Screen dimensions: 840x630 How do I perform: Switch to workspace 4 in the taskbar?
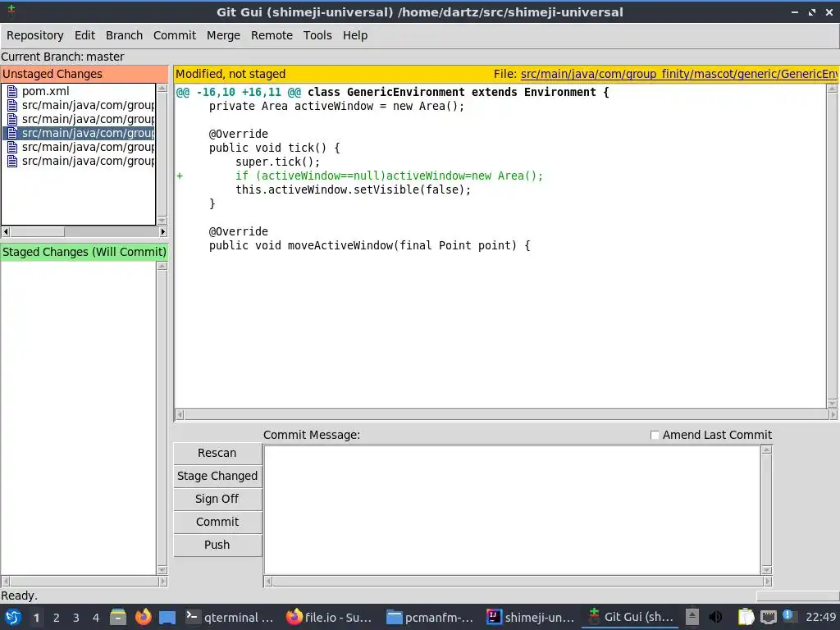[x=96, y=618]
